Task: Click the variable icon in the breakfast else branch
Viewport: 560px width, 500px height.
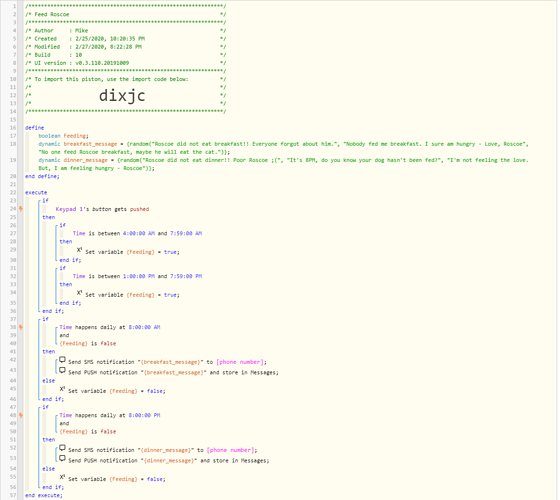Action: coord(62,389)
